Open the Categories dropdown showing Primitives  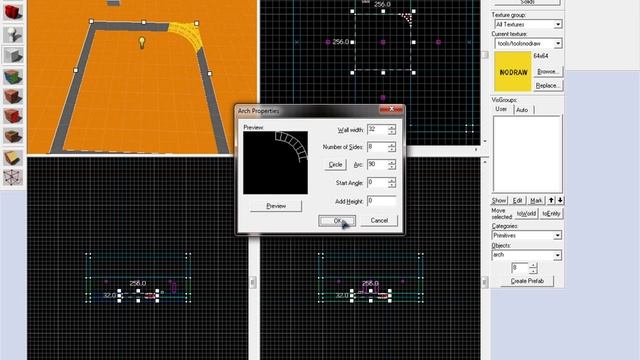point(558,236)
